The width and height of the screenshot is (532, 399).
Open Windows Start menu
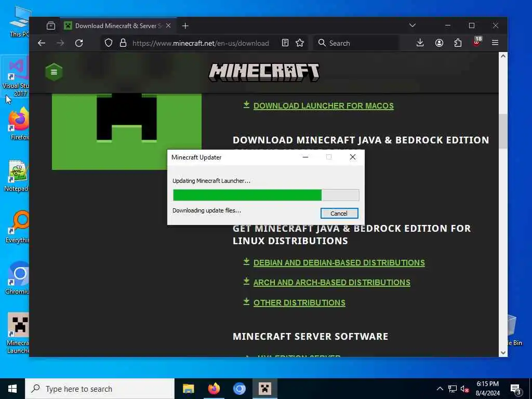pos(12,389)
